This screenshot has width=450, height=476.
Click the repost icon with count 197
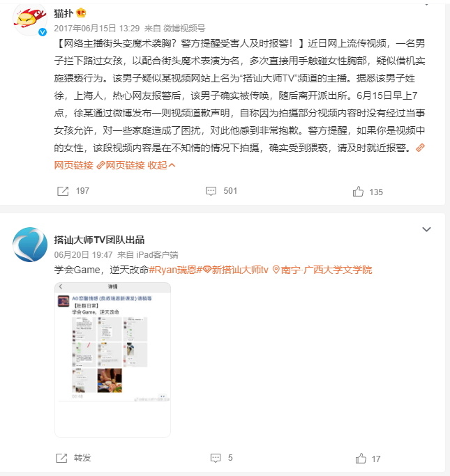[x=63, y=191]
